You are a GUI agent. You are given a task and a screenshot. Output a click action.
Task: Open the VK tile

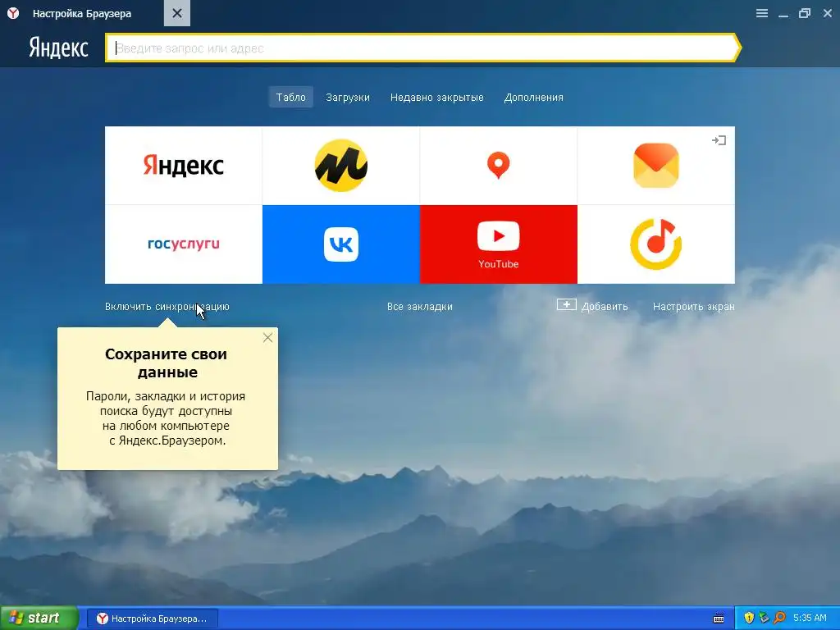pyautogui.click(x=341, y=244)
